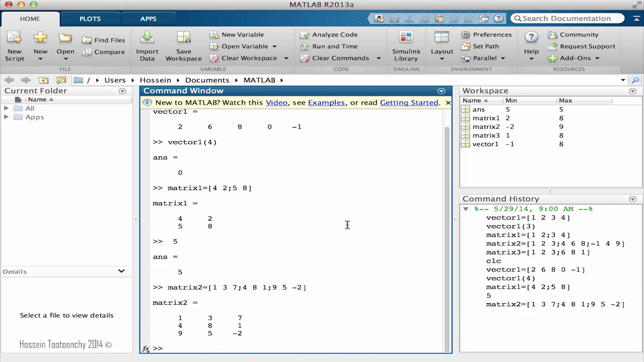Close the New to MATLAB banner
Screen dimensions: 644x362
[x=448, y=103]
